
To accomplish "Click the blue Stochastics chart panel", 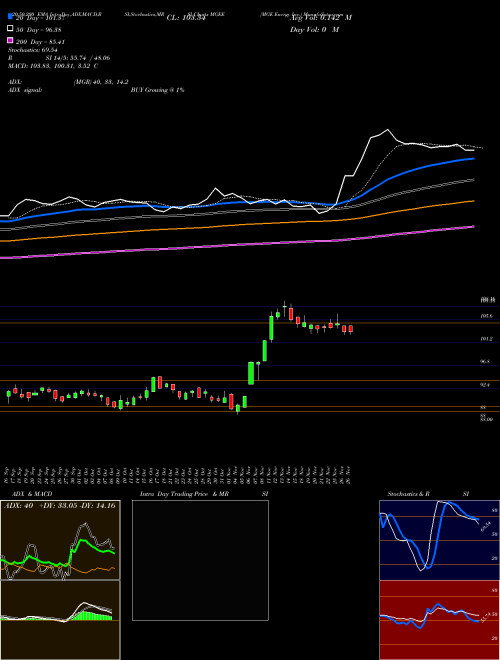I will pyautogui.click(x=439, y=540).
